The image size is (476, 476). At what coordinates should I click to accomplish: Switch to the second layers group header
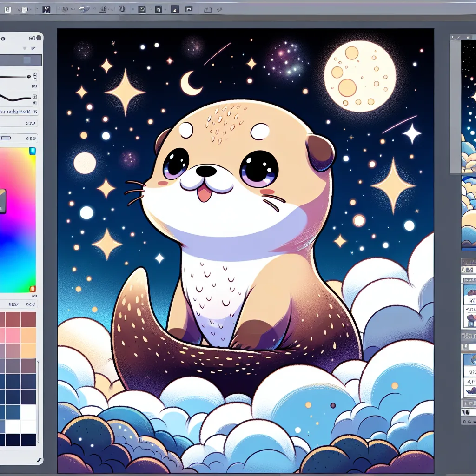(468, 335)
